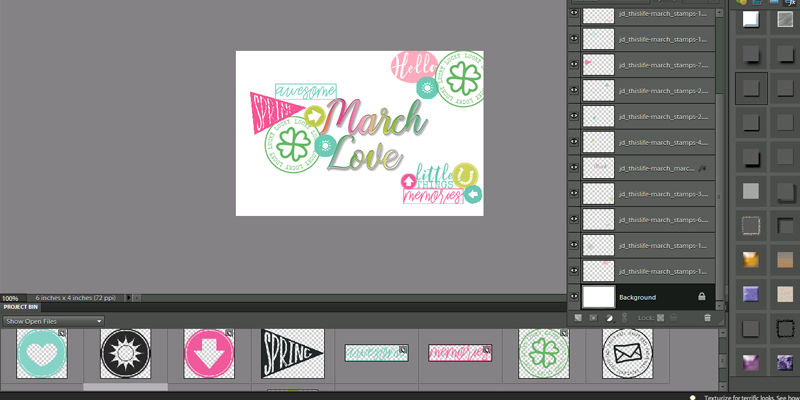Apply the light gray square style
Screen dimensions: 800x400
(751, 191)
